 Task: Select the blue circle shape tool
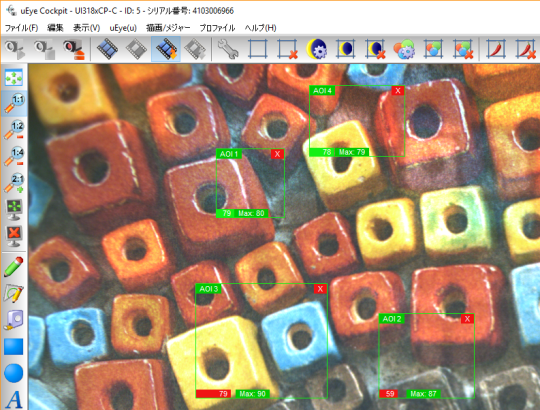14,373
